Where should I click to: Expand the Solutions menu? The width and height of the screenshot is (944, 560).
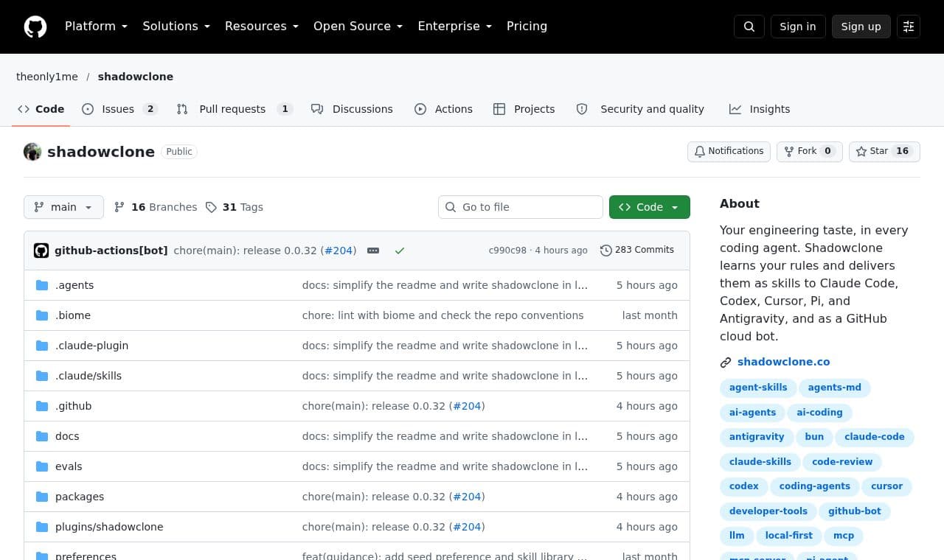point(176,27)
